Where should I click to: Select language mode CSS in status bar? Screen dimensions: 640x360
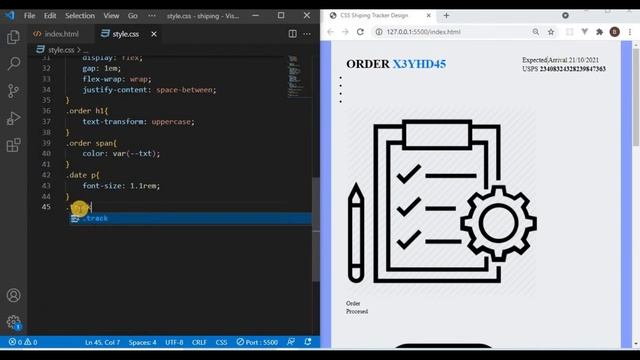click(221, 342)
